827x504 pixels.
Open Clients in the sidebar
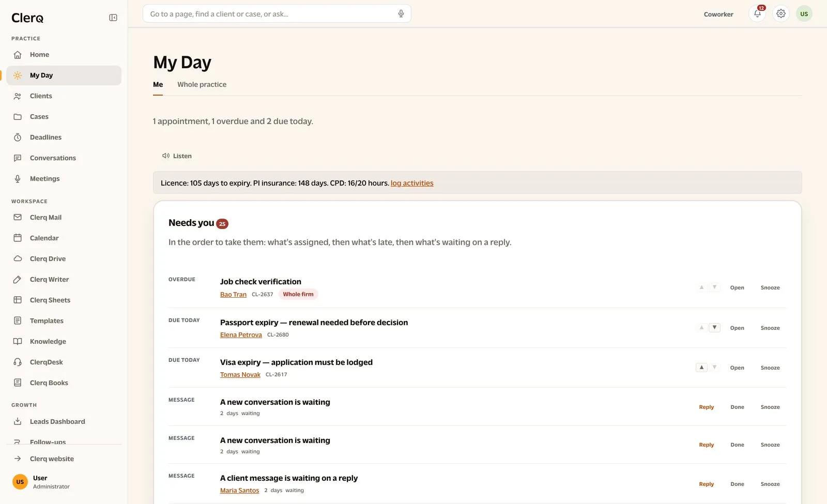point(64,96)
